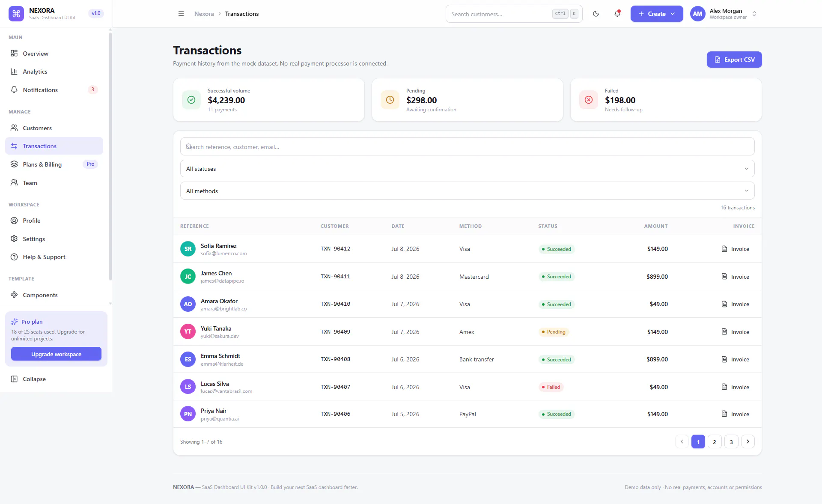The width and height of the screenshot is (822, 504).
Task: Open Help & Support
Action: pos(54,257)
